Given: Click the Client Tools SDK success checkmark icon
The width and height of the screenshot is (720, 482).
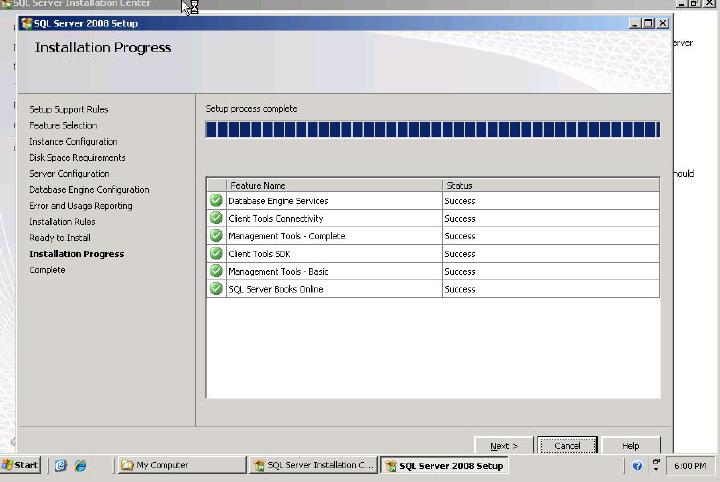Looking at the screenshot, I should (x=216, y=253).
